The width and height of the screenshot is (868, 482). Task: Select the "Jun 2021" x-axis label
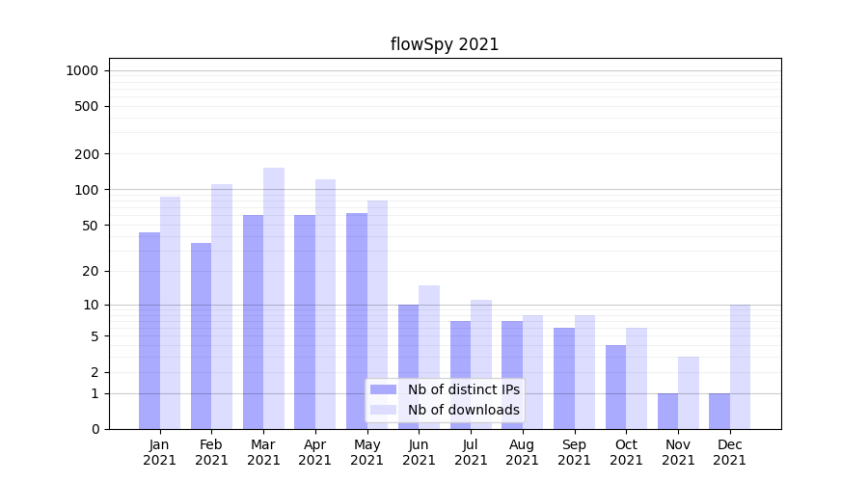pos(419,452)
